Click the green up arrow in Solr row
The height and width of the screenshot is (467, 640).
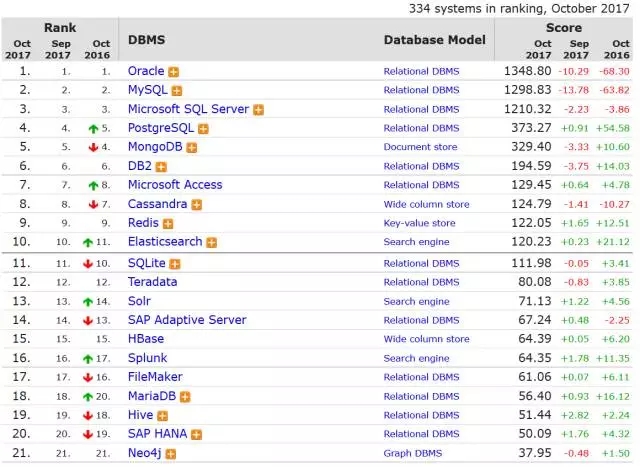click(x=88, y=302)
